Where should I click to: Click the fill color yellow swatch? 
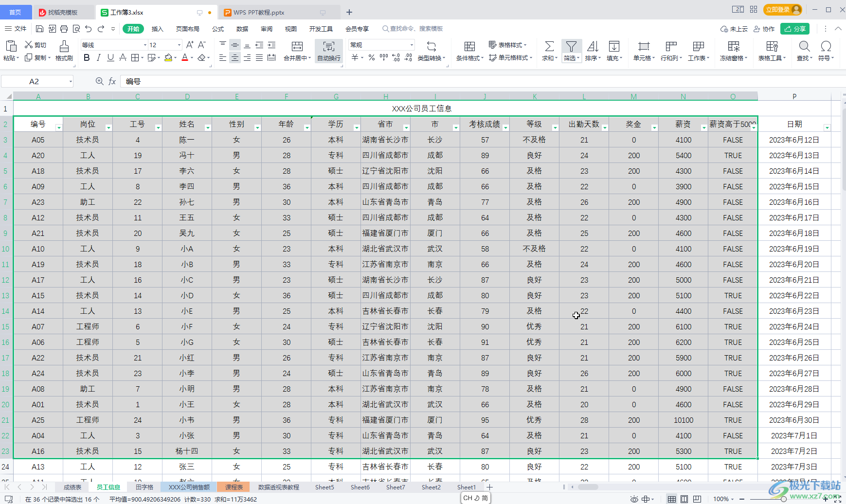coord(168,58)
